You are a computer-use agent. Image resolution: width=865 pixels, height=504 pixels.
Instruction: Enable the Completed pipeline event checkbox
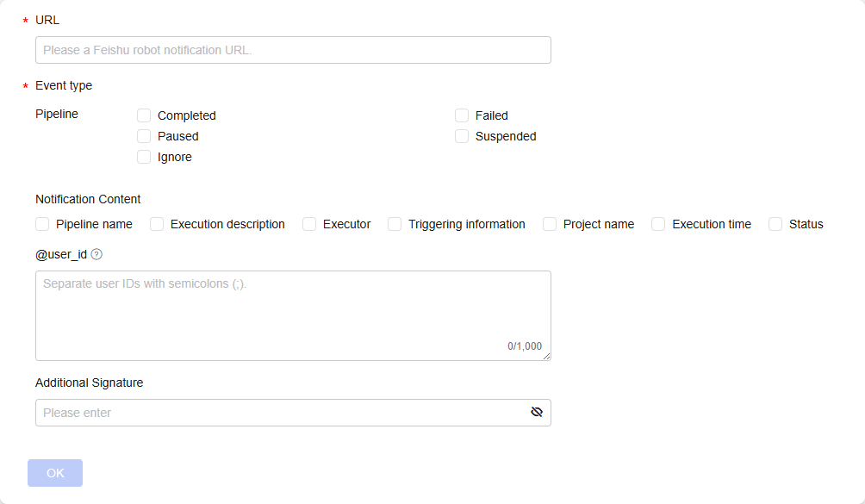pos(144,115)
